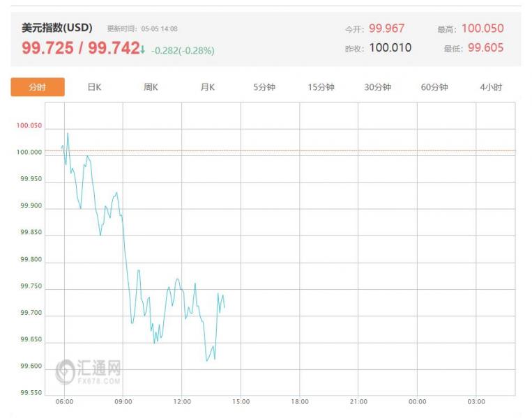Click the green down-arrow beside 99.742
This screenshot has height=418, width=532.
tap(143, 50)
